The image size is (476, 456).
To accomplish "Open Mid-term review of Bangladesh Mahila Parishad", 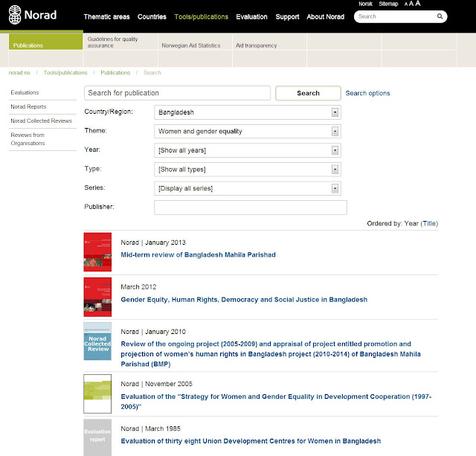I will pos(199,254).
